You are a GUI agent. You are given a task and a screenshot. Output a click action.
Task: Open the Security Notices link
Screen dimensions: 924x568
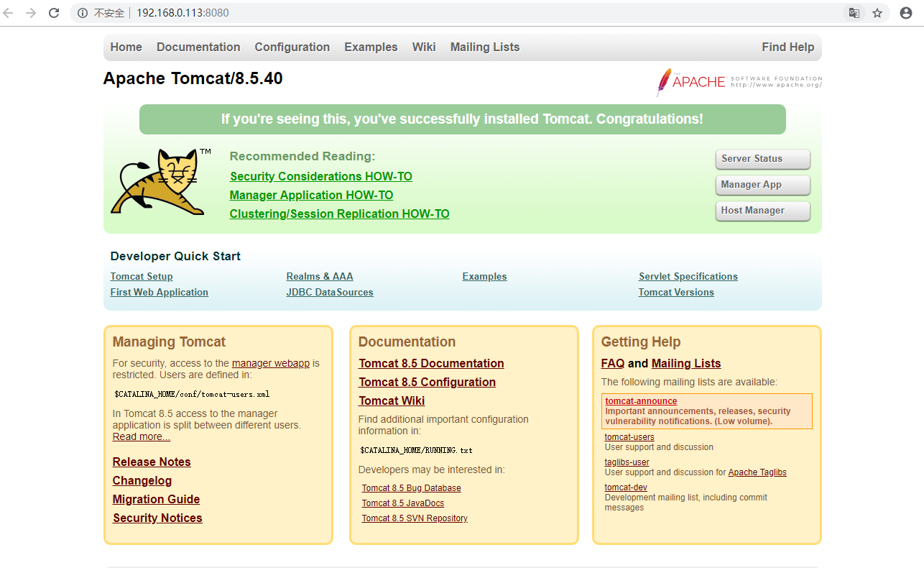point(157,518)
